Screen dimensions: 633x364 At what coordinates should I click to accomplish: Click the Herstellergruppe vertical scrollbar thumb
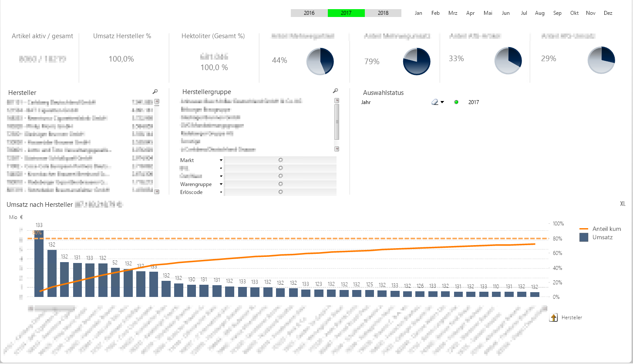pos(337,122)
